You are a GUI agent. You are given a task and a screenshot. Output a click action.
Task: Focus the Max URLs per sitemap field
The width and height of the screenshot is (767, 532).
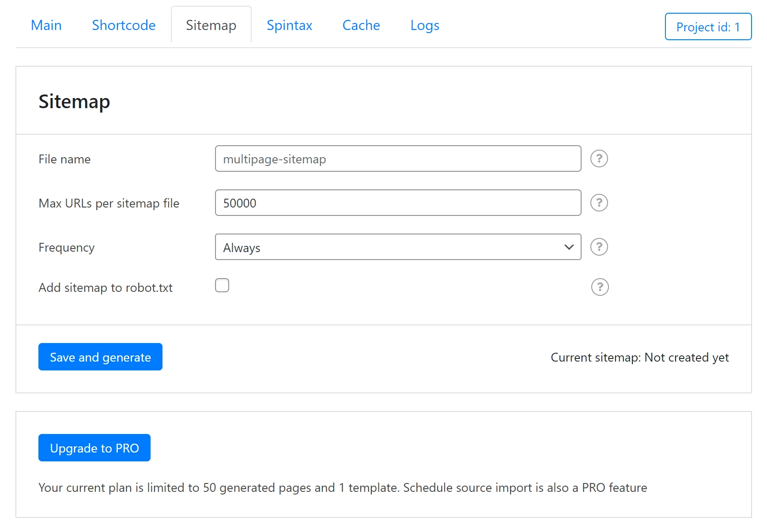[x=398, y=203]
